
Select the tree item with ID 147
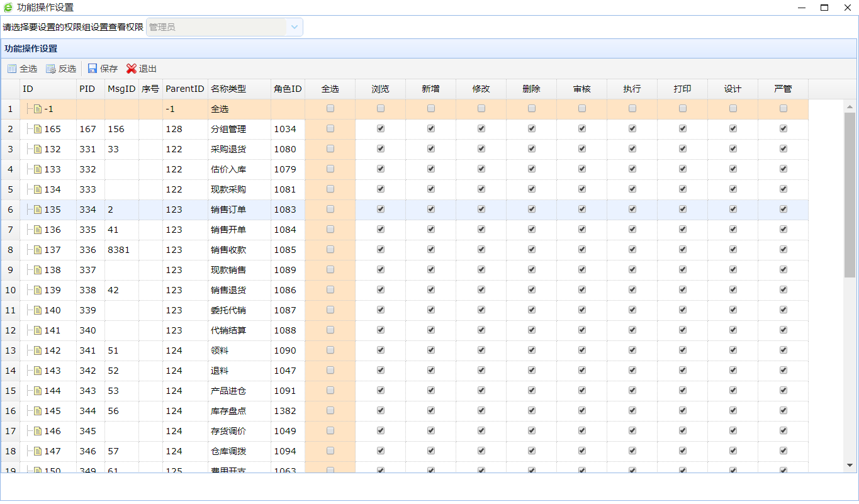[x=52, y=451]
